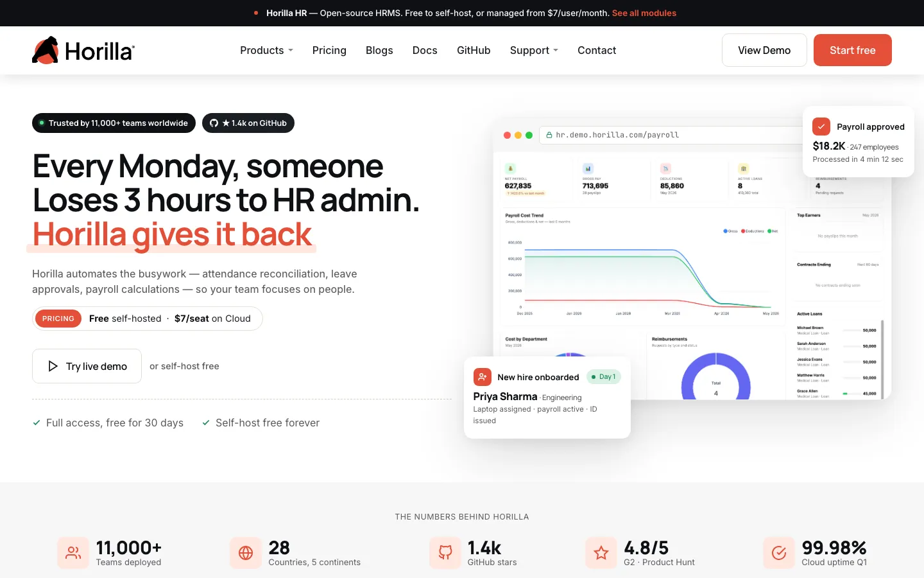The height and width of the screenshot is (578, 924).
Task: Click the 'Try live demo' label
Action: 96,366
